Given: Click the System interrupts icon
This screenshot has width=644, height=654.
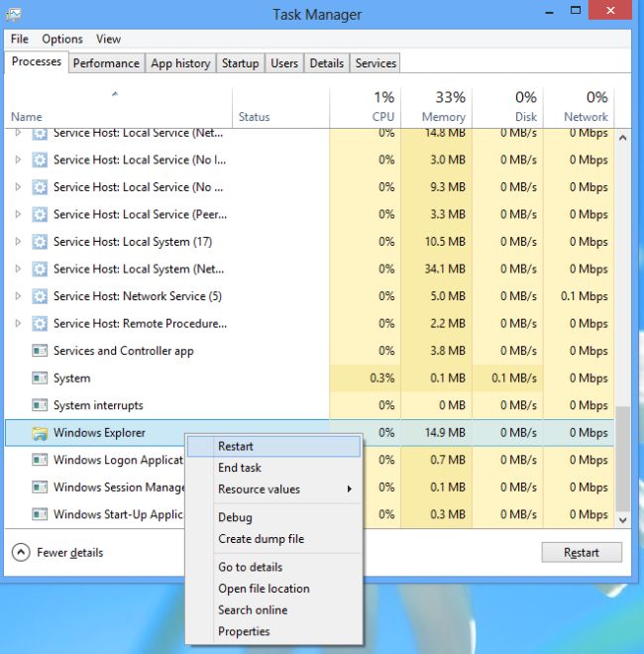Looking at the screenshot, I should tap(40, 405).
